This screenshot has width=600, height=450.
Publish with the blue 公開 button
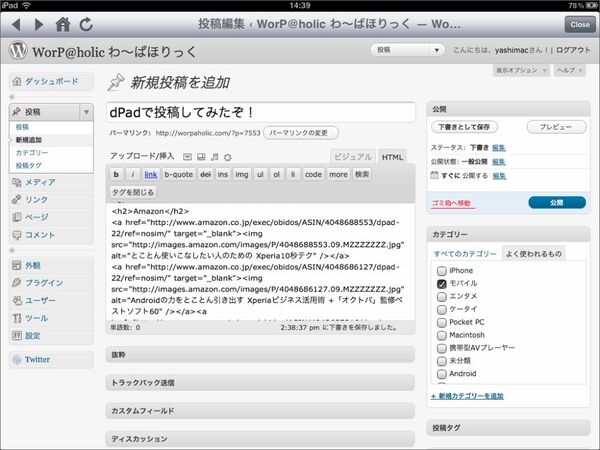[x=557, y=203]
